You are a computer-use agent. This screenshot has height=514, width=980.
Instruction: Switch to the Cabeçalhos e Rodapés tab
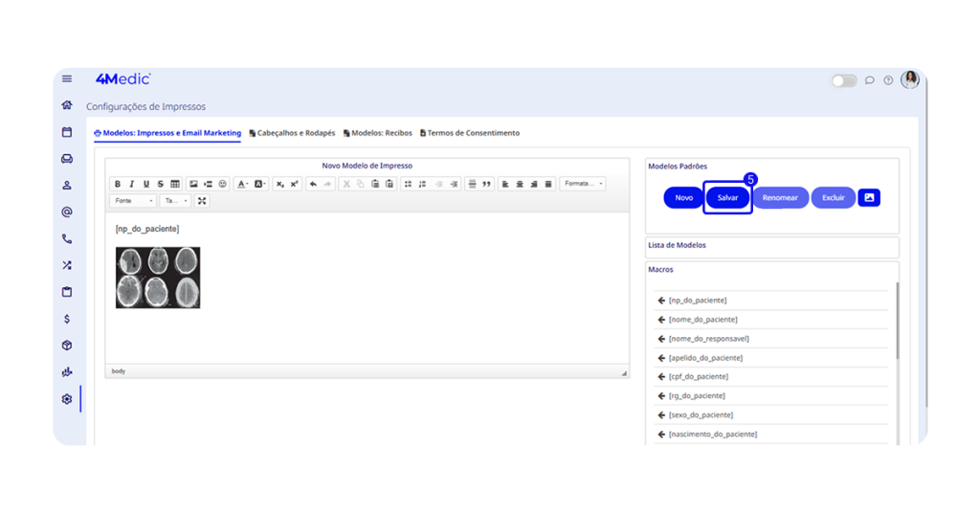[292, 133]
